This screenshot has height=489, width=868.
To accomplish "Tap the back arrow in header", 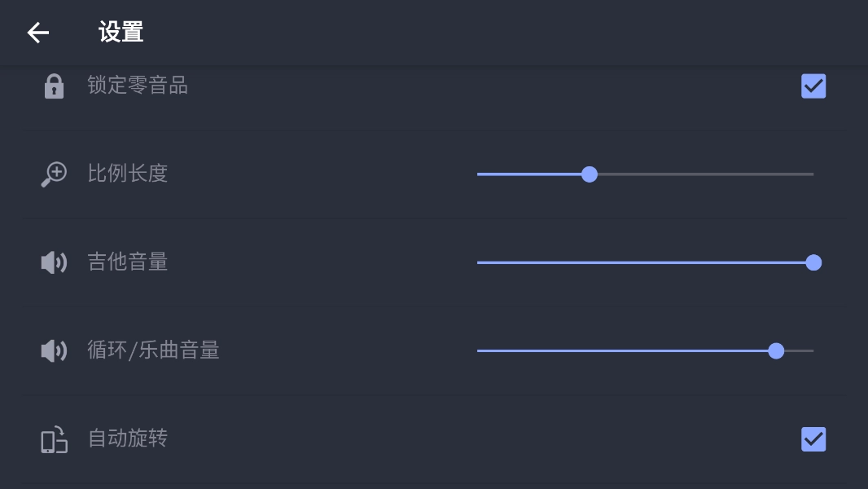I will (38, 33).
